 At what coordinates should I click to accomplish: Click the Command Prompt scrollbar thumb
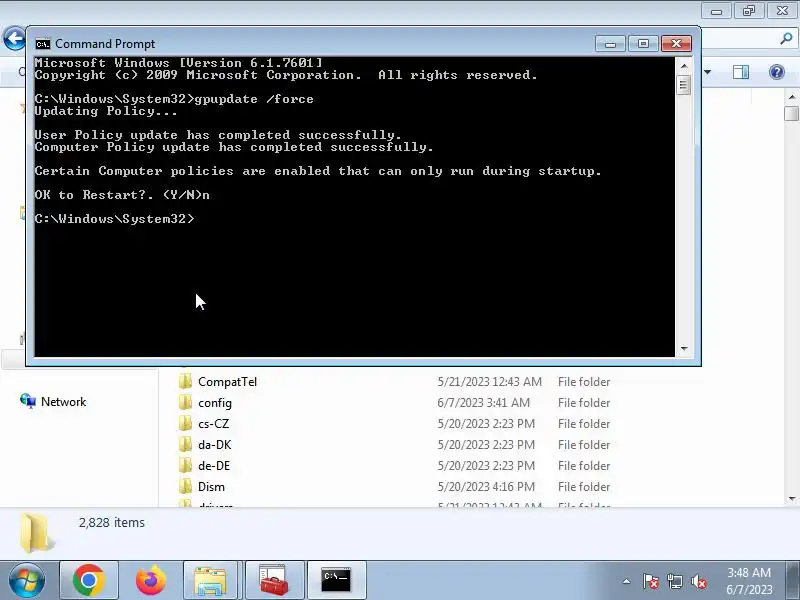pos(684,85)
